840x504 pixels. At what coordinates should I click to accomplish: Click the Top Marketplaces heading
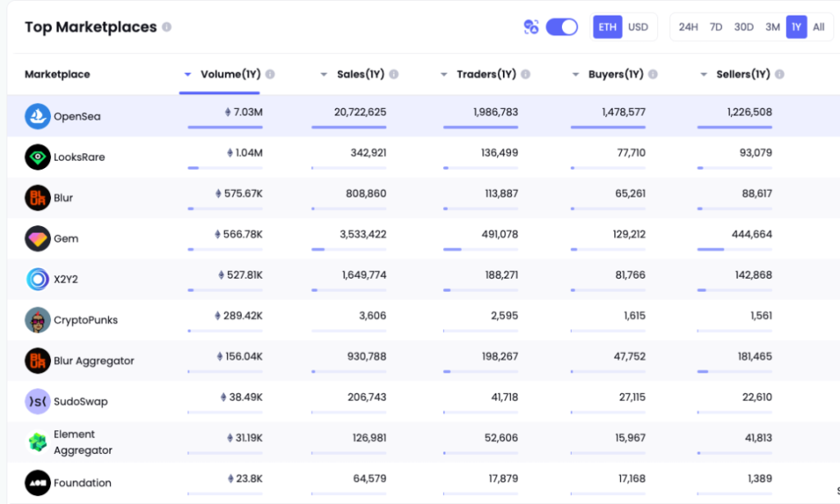click(x=90, y=27)
